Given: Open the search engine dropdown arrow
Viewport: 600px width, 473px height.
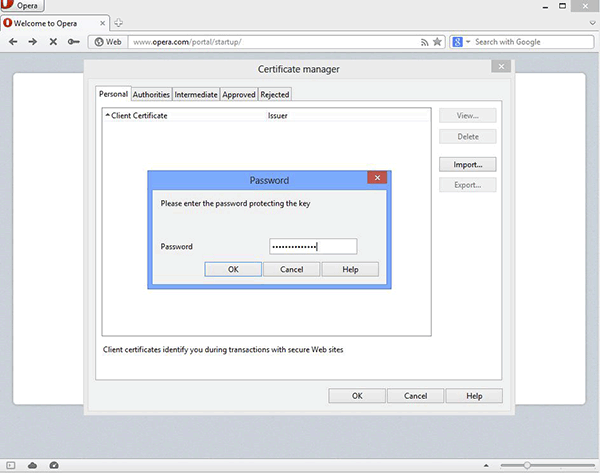Looking at the screenshot, I should point(468,42).
